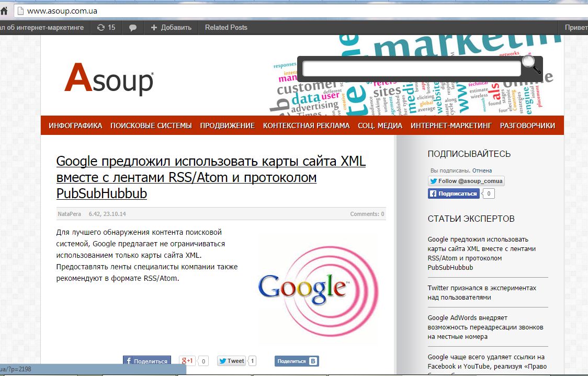Open the РАЗГОВОРЧИКИ menu item
Image resolution: width=588 pixels, height=376 pixels.
click(x=527, y=126)
